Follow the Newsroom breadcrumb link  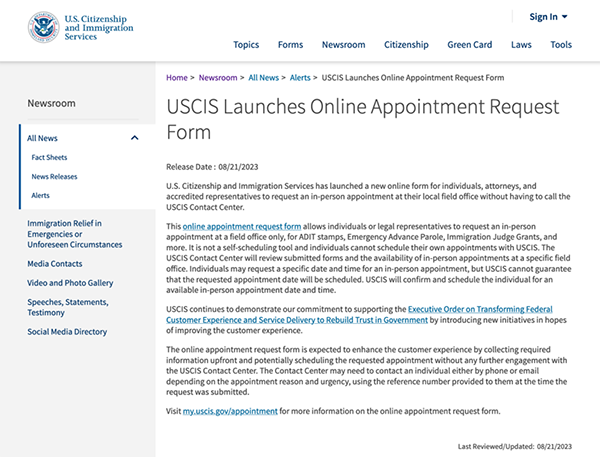218,78
